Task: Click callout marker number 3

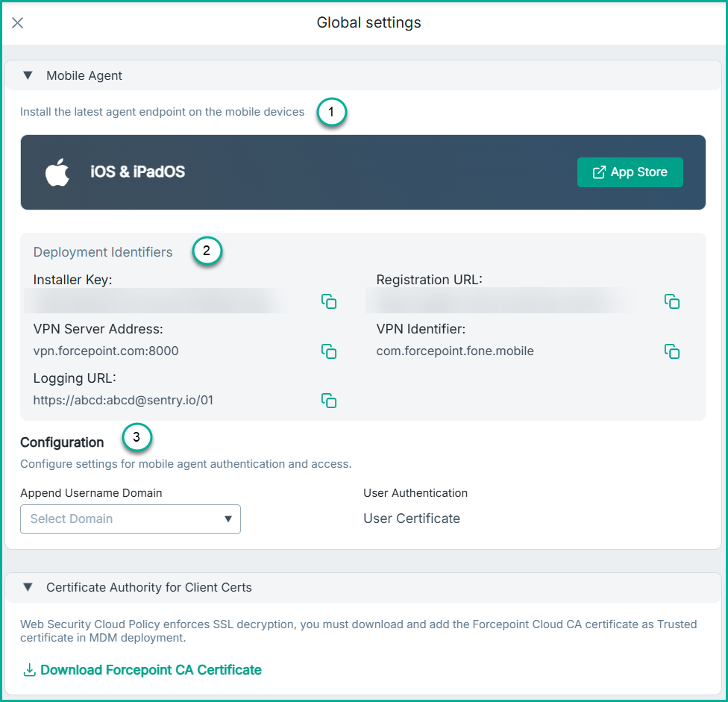Action: (x=136, y=438)
